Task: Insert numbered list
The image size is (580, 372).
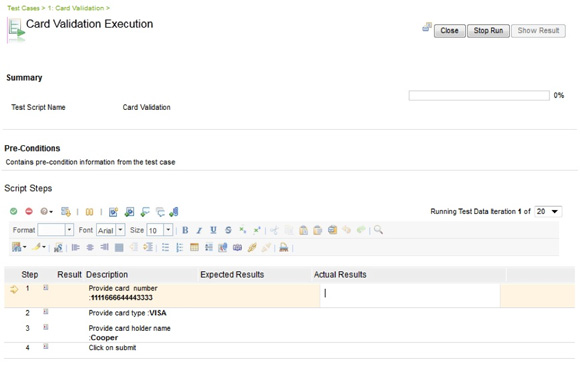Action: click(180, 247)
